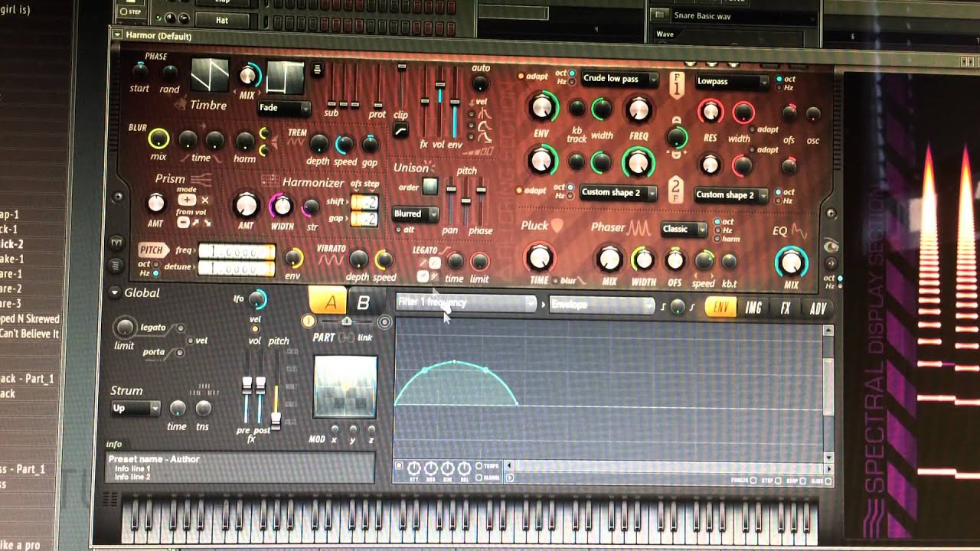Open the FX tab

click(786, 309)
